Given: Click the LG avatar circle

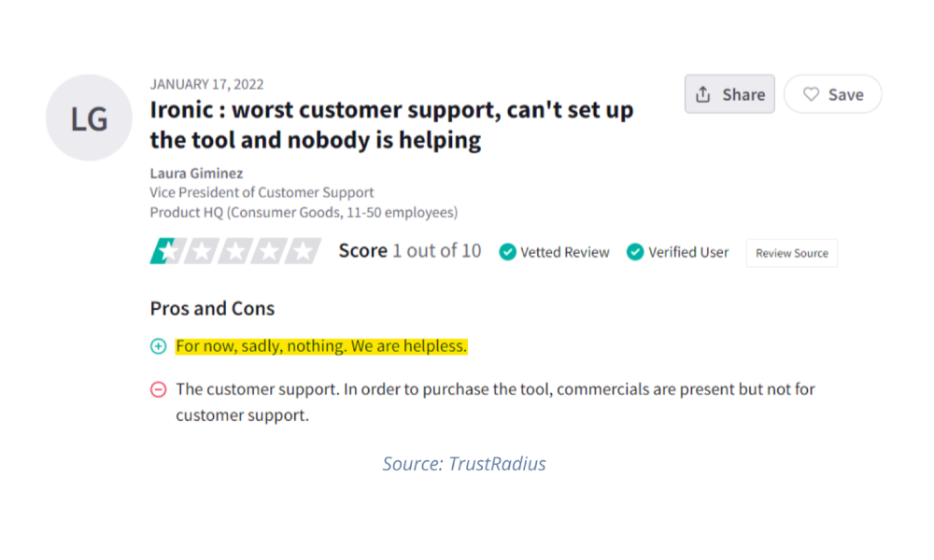Looking at the screenshot, I should click(x=89, y=118).
